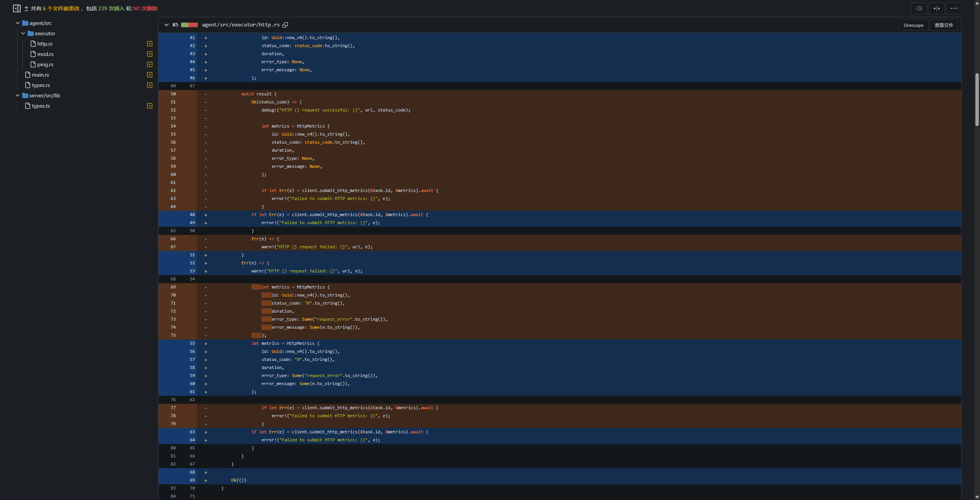Click the green-red diff stat bar
The image size is (980, 500).
pos(189,25)
